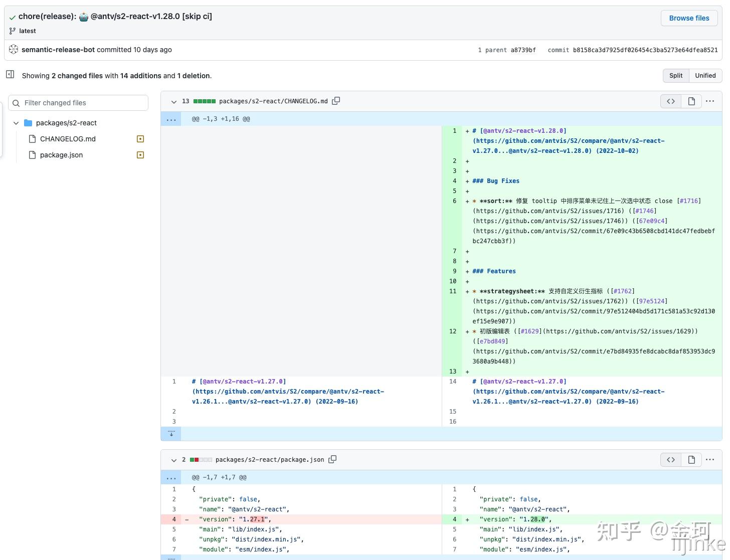This screenshot has width=730, height=560.
Task: Click the Browse files button
Action: (689, 18)
